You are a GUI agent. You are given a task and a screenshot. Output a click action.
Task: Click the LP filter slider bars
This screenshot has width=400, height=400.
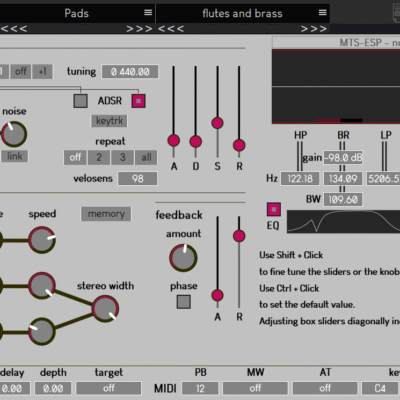coord(385,156)
